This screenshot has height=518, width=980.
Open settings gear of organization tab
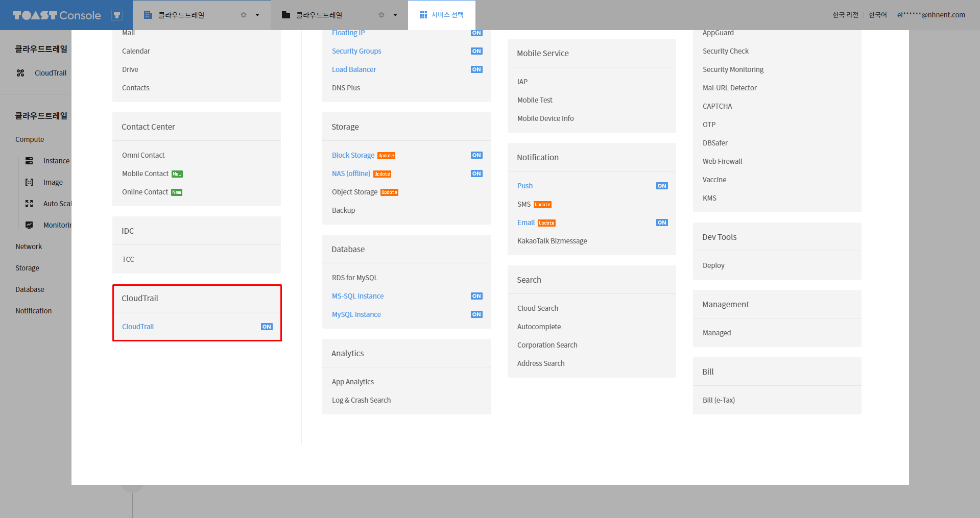tap(244, 15)
